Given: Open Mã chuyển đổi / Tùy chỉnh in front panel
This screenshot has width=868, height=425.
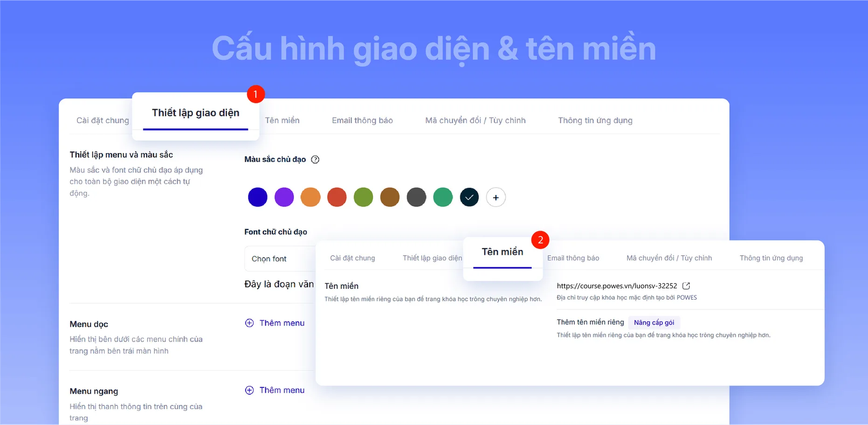Looking at the screenshot, I should pos(669,258).
